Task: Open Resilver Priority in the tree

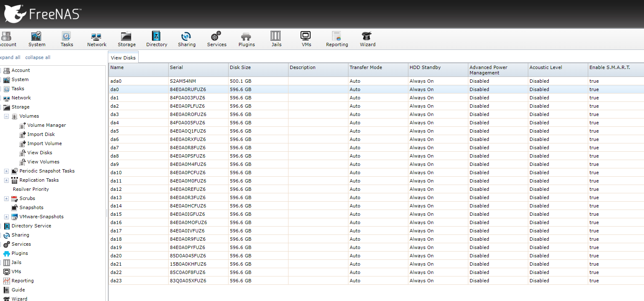Action: (31, 189)
